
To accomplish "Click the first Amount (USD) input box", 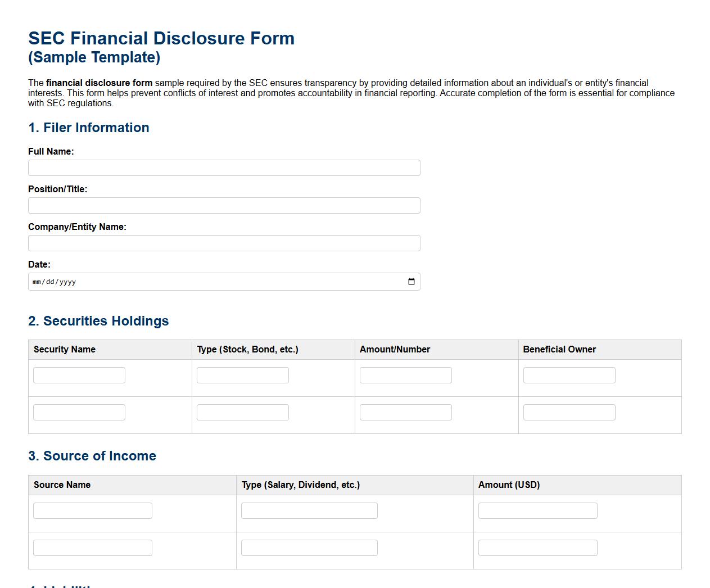I will tap(537, 510).
